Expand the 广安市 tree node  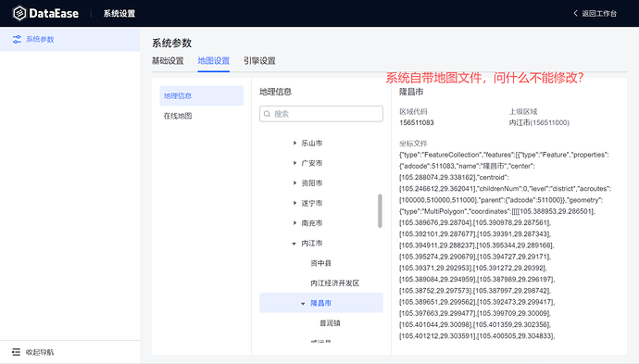294,163
